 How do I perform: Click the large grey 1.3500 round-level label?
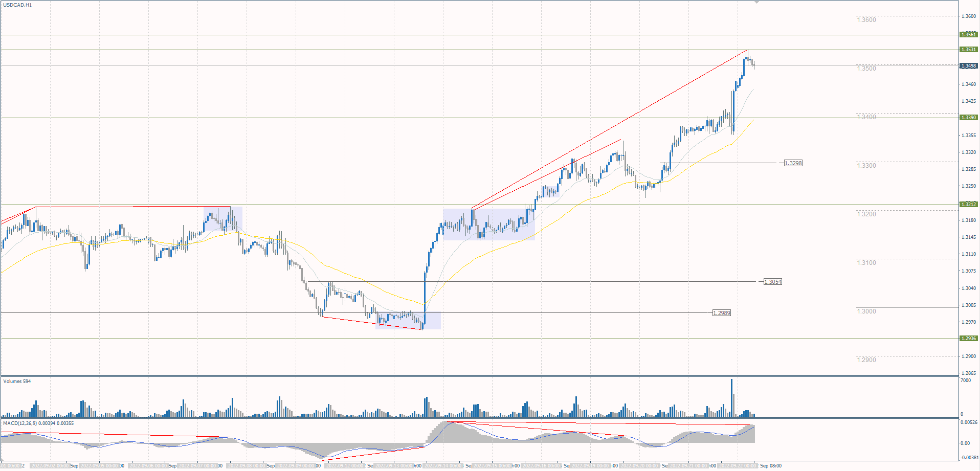point(866,69)
